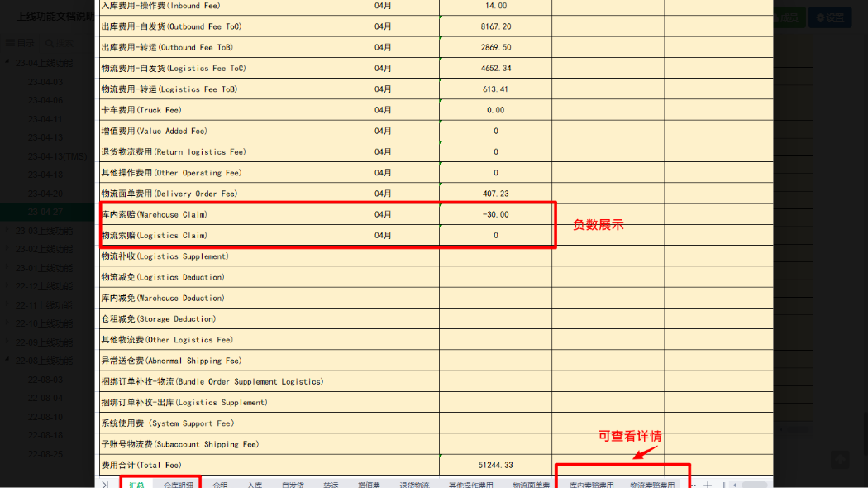Expand the 22-09上线功能 tree node
This screenshot has height=488, width=868.
click(7, 342)
